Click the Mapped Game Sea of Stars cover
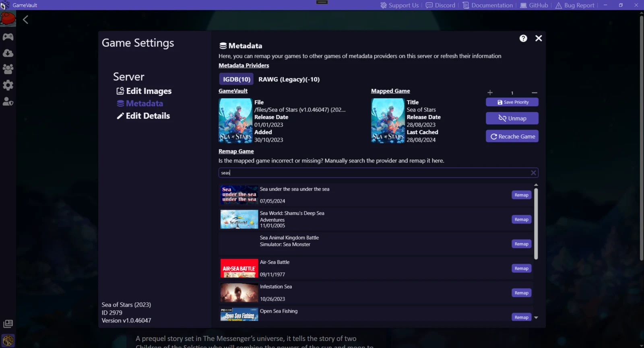Image resolution: width=644 pixels, height=348 pixels. 388,121
